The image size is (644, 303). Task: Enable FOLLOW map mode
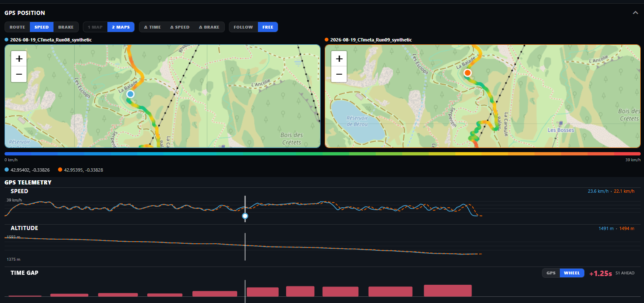tap(243, 27)
